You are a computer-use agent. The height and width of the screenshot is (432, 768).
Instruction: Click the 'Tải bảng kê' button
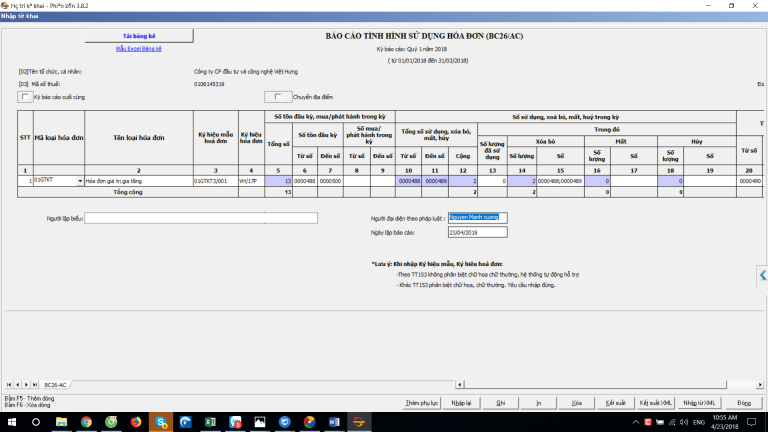139,36
